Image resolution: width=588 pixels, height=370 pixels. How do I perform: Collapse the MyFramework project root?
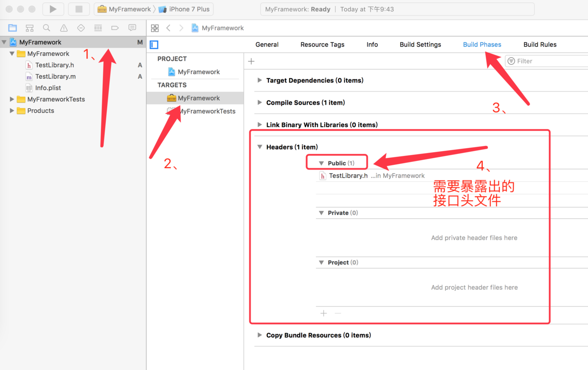click(x=4, y=42)
